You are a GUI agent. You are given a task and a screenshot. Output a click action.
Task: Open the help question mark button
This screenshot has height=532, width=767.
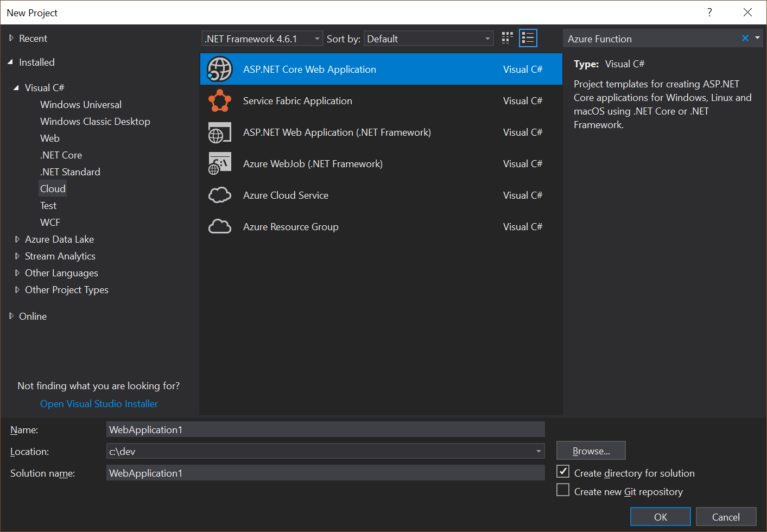tap(709, 12)
